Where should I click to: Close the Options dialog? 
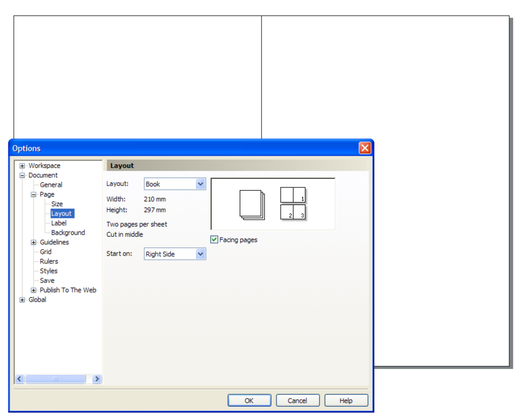365,148
